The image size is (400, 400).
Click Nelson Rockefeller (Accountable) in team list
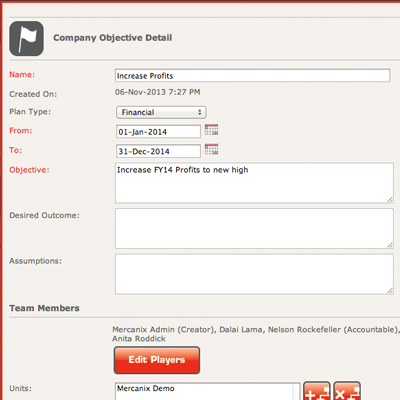click(x=333, y=330)
